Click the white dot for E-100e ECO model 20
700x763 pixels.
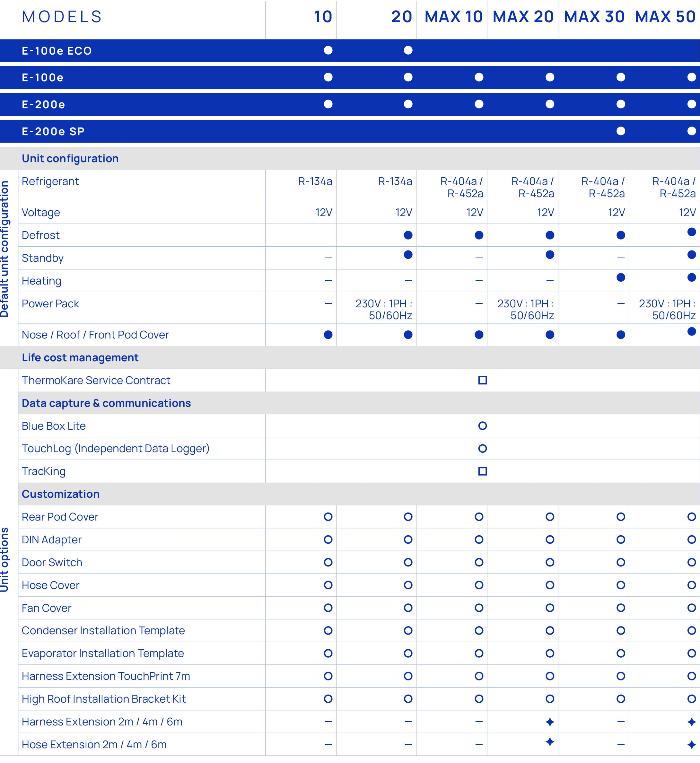(408, 50)
